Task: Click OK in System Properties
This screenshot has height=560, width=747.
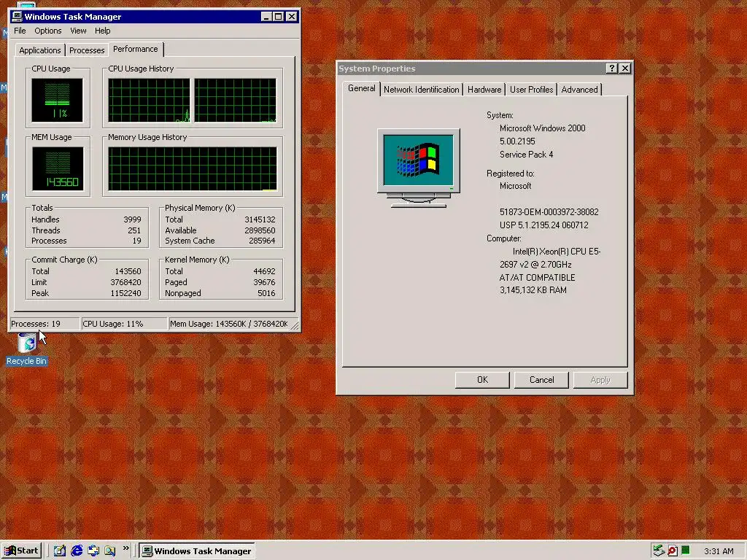Action: [482, 380]
